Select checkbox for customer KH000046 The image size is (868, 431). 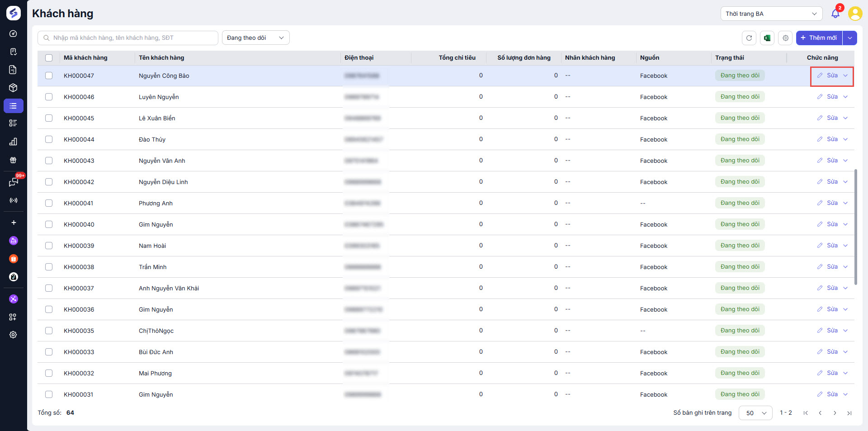(49, 97)
